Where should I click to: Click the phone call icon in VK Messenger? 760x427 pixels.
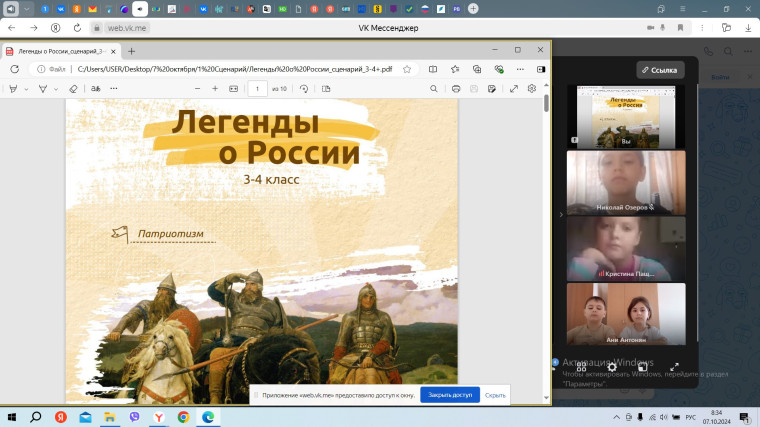708,51
